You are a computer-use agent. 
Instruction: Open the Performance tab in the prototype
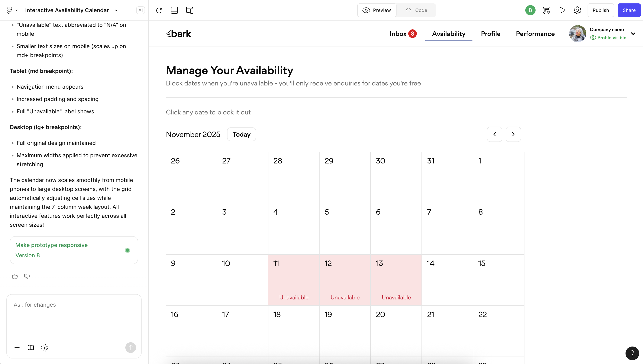(x=535, y=34)
